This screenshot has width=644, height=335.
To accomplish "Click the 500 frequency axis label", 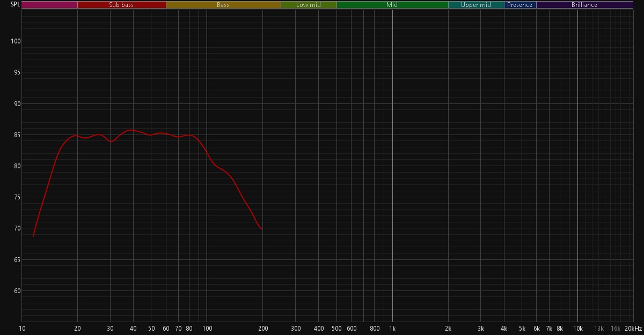I will coord(336,328).
